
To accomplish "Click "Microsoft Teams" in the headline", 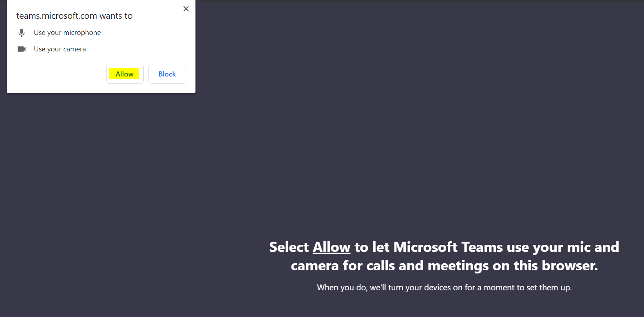I will pyautogui.click(x=448, y=247).
